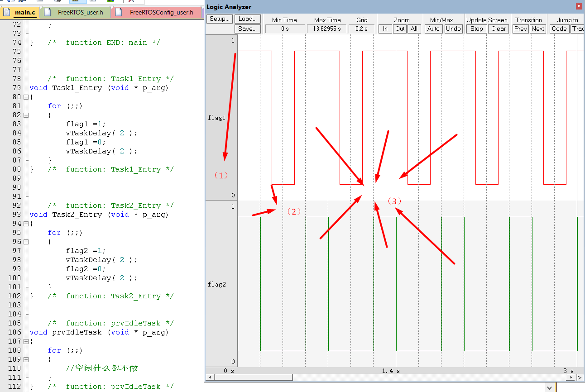Click line 79 void Task1_Entry declaration

coord(99,88)
